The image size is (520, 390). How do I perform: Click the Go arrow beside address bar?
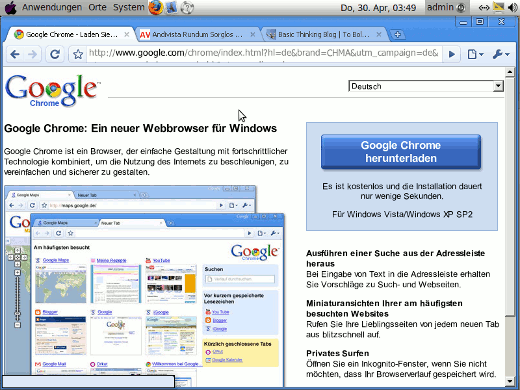452,54
